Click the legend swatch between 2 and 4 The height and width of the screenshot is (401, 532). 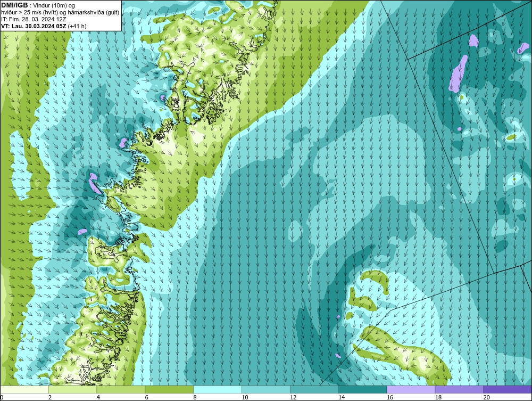72,389
